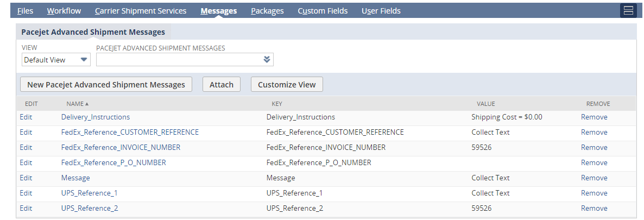Edit the FedEx_Reference_CUSTOMER_REFERENCE row
The height and width of the screenshot is (220, 644).
click(x=26, y=132)
